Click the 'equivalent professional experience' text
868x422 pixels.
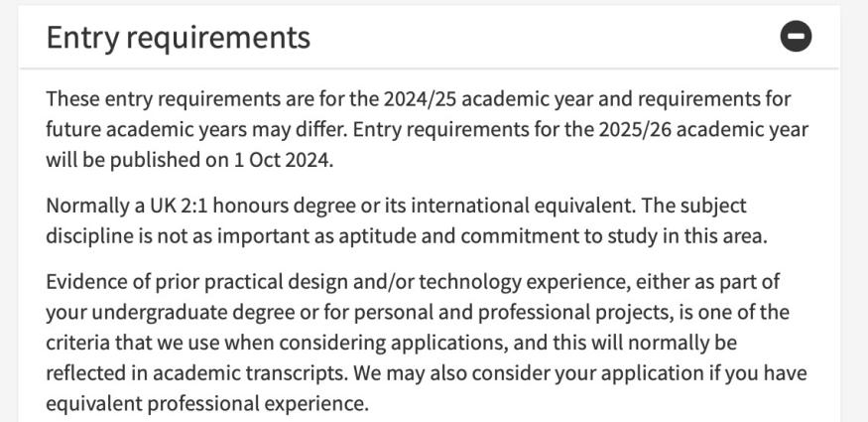207,404
